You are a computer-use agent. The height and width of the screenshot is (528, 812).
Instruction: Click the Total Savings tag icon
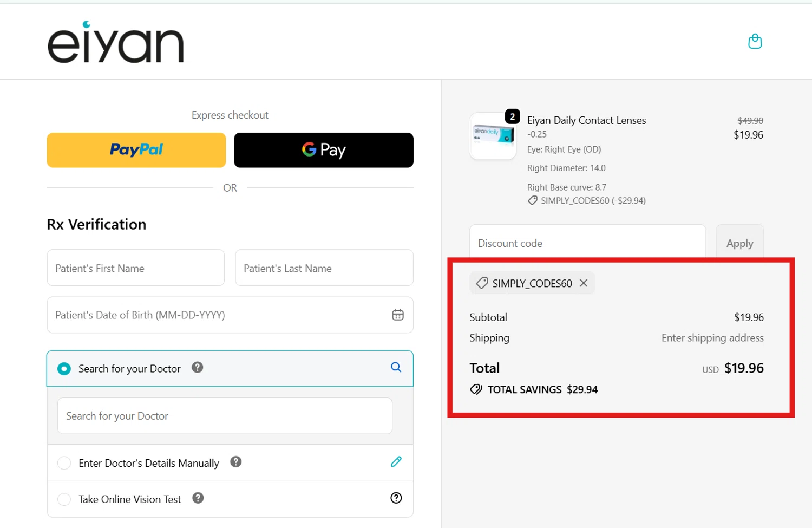[476, 389]
